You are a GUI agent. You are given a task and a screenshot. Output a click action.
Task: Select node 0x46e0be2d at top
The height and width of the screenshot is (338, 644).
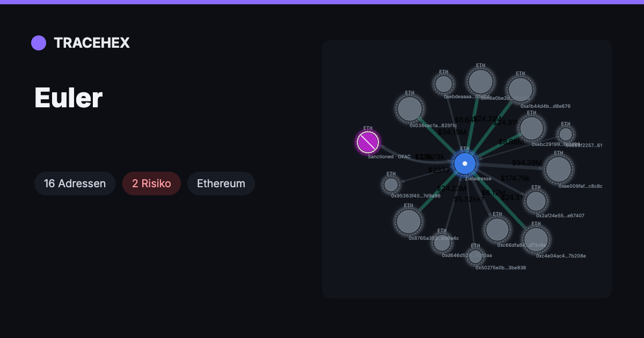pos(480,82)
